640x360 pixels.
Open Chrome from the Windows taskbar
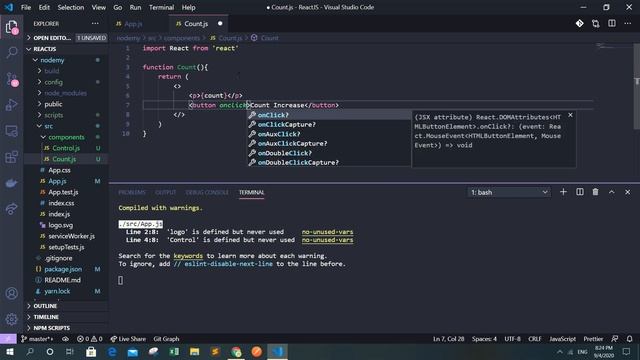(236, 351)
